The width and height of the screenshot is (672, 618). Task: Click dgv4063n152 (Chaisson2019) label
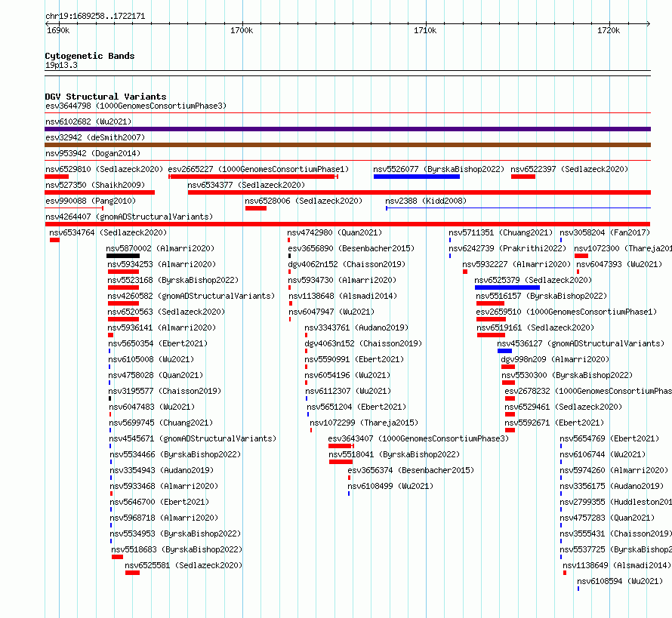[x=363, y=343]
